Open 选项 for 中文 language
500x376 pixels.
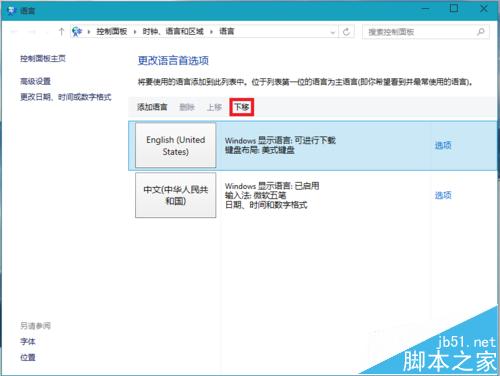click(x=443, y=195)
